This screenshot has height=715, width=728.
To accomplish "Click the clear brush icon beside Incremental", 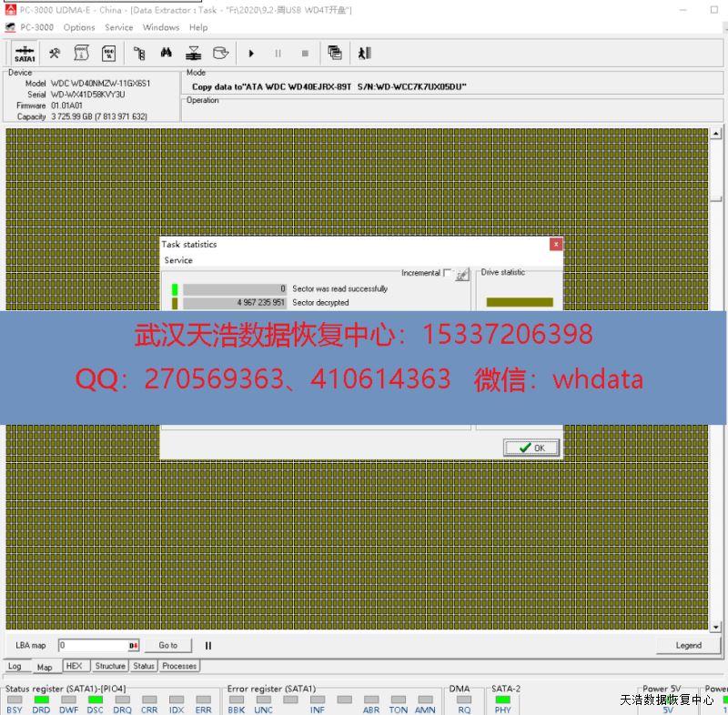I will coord(462,273).
